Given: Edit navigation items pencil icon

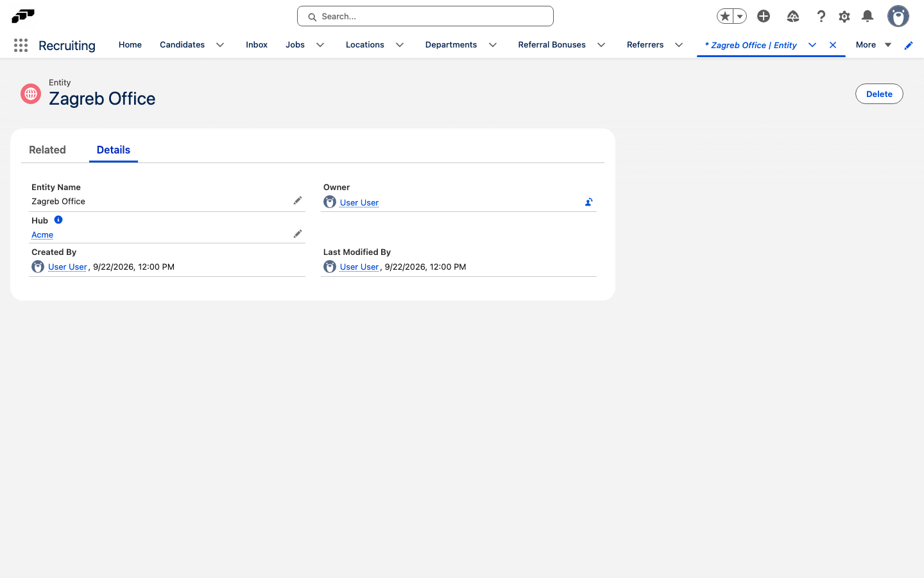Looking at the screenshot, I should point(909,45).
